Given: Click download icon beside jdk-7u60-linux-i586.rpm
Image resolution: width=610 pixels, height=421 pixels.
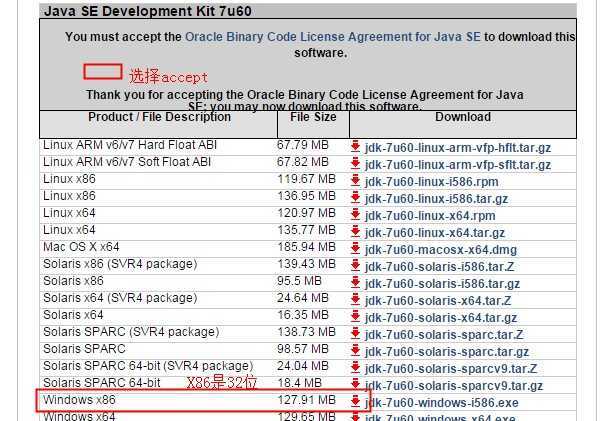Looking at the screenshot, I should click(355, 181).
